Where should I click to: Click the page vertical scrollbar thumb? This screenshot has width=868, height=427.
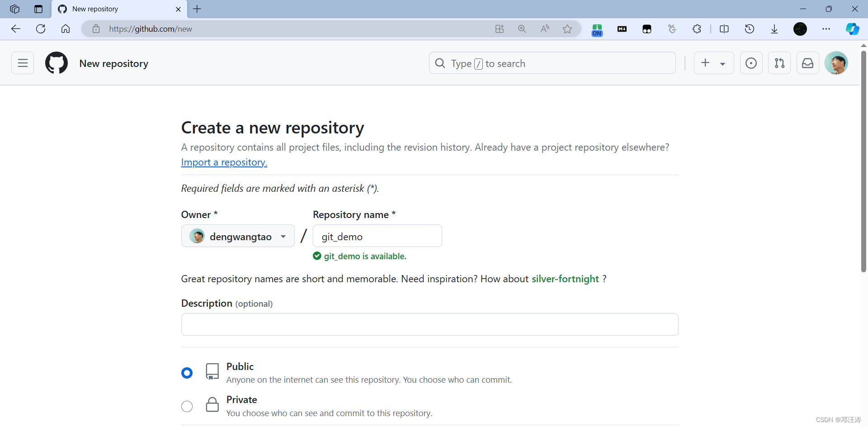point(863,161)
